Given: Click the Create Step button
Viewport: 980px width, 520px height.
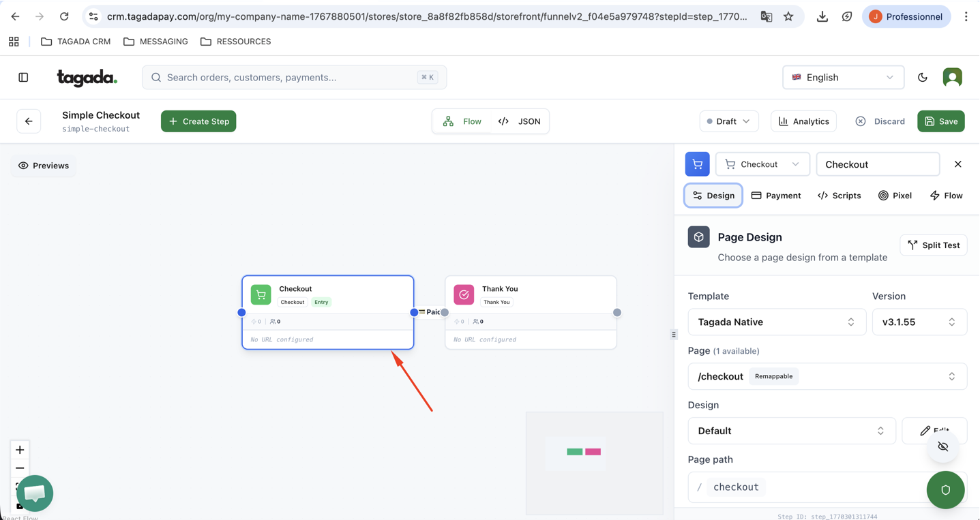Looking at the screenshot, I should (198, 121).
